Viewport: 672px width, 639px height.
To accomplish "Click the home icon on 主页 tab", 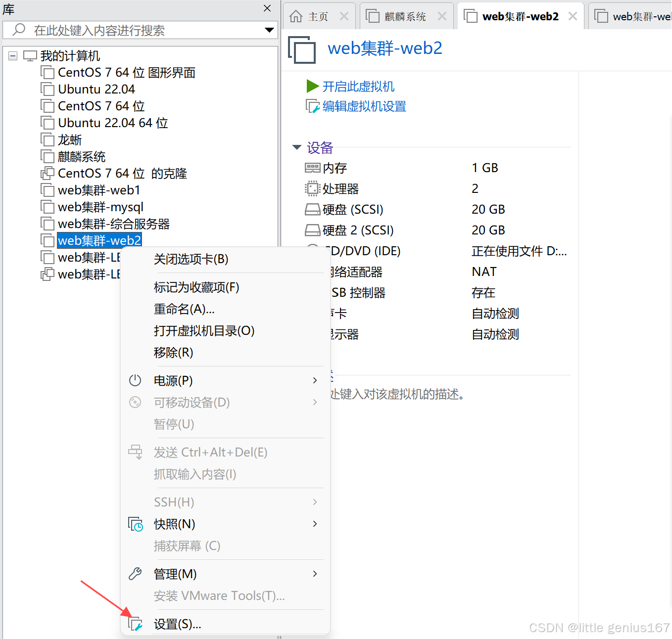I will pyautogui.click(x=296, y=16).
